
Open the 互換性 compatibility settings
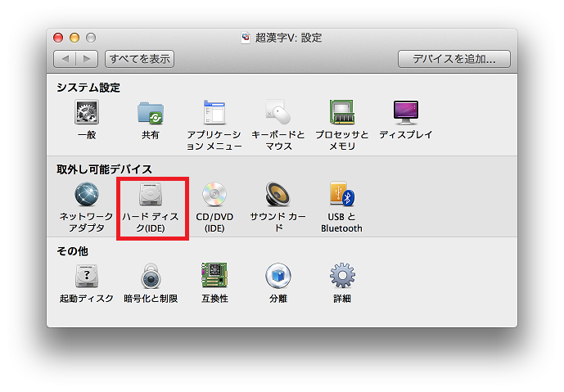coord(214,276)
